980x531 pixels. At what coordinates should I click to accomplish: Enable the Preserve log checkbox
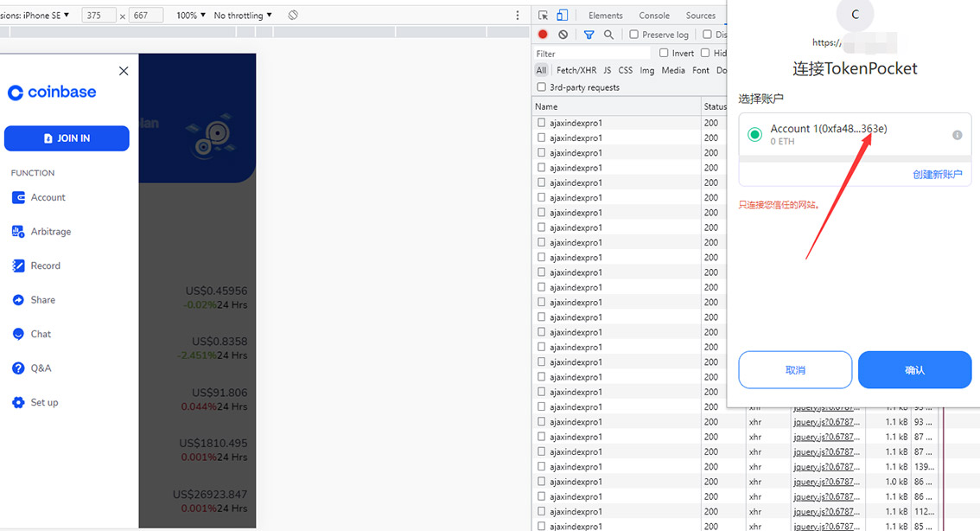click(x=634, y=35)
